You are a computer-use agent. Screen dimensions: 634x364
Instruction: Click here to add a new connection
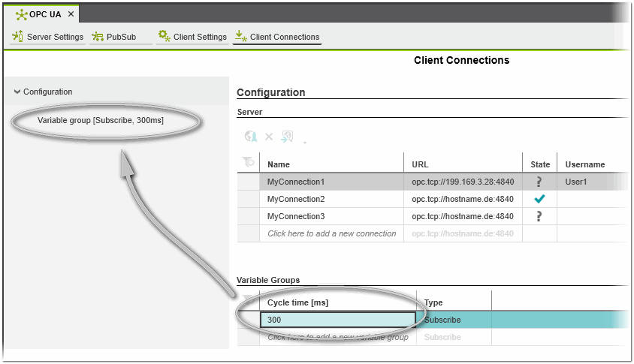coord(331,233)
